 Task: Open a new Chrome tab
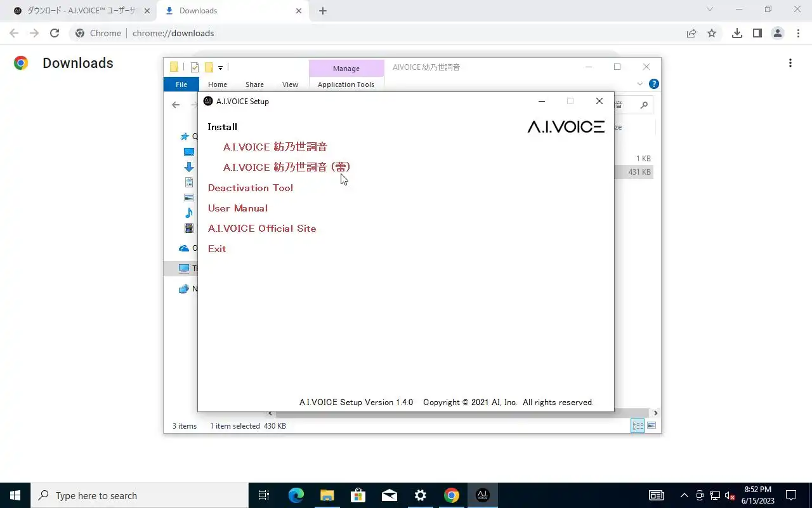323,11
